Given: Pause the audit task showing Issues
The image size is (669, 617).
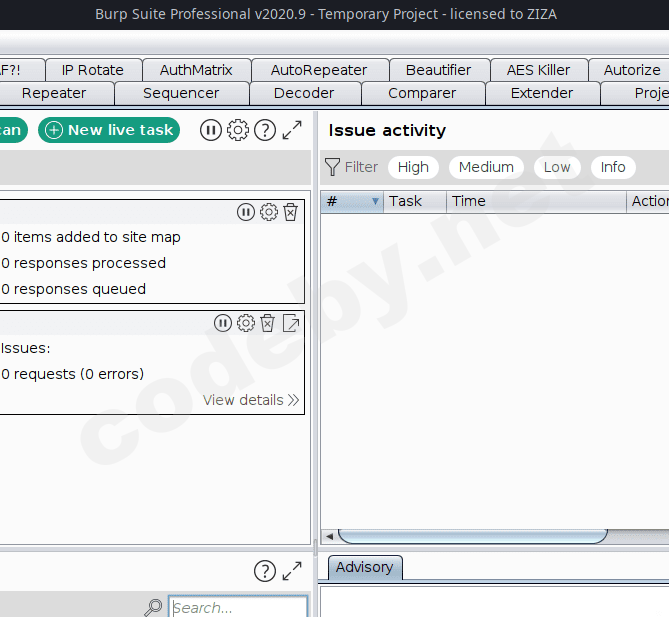Looking at the screenshot, I should point(223,323).
